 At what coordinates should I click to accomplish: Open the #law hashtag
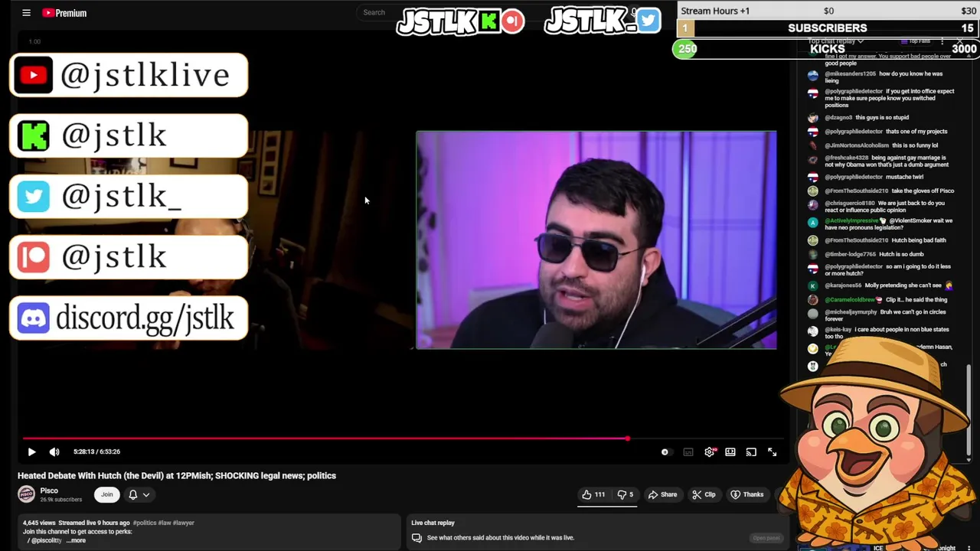(x=165, y=523)
